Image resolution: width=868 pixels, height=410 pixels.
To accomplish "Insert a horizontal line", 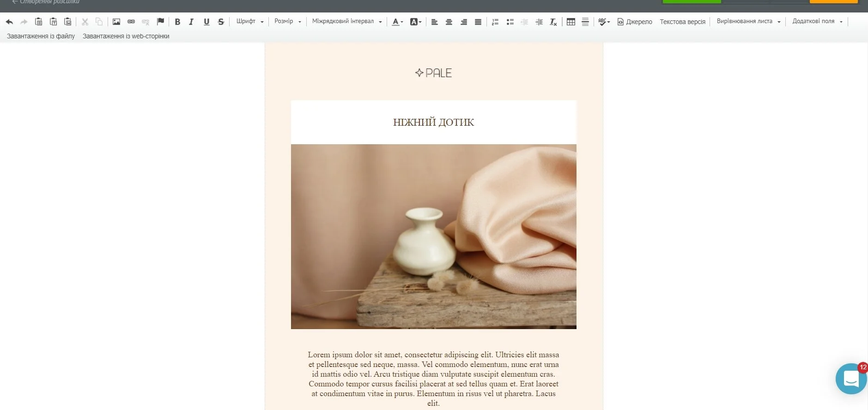I will [x=585, y=22].
